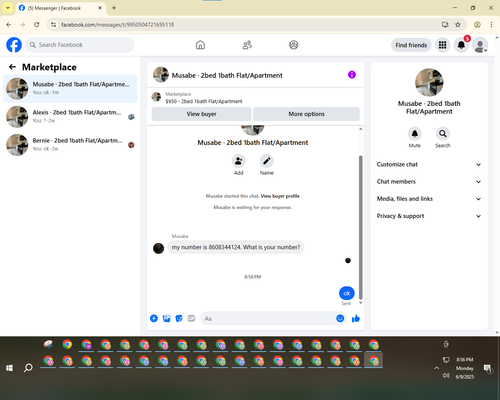Choose a GIF icon in composer
This screenshot has width=500, height=400.
pyautogui.click(x=191, y=318)
